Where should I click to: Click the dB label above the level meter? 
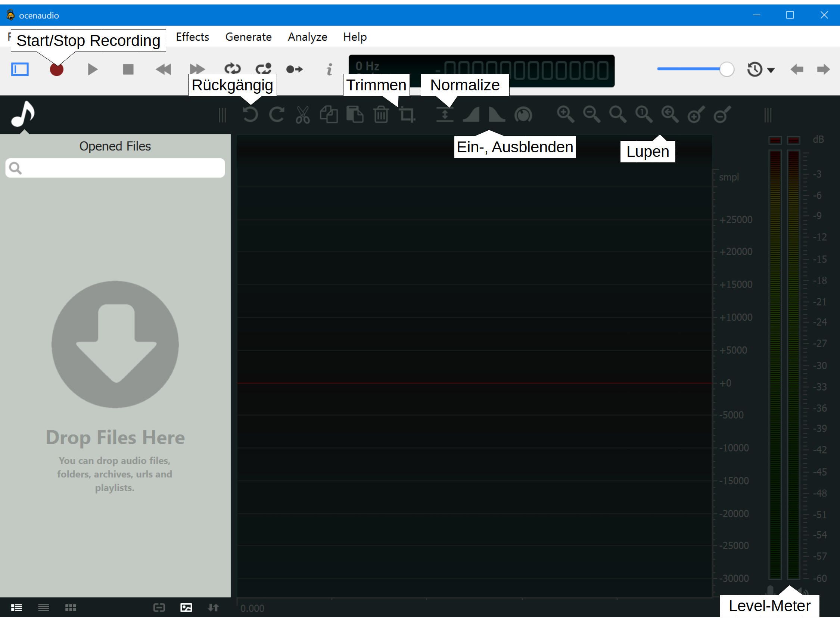tap(818, 139)
